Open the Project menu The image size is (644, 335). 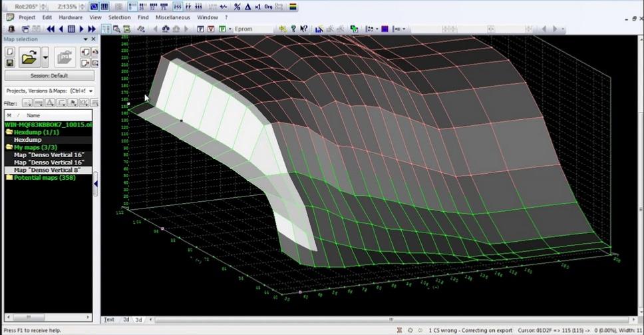pyautogui.click(x=27, y=17)
